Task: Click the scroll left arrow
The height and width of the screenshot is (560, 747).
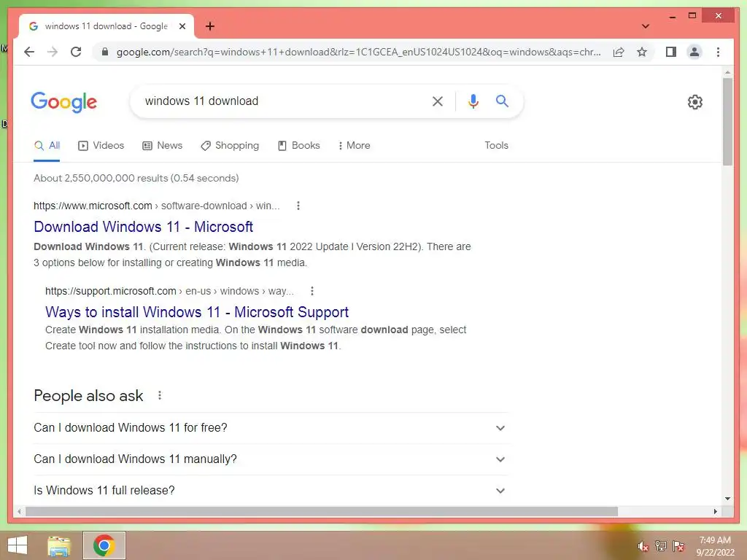Action: [x=19, y=511]
